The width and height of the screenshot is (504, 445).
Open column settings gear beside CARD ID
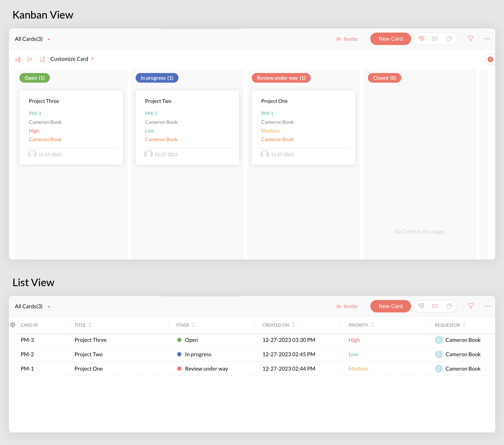coord(13,325)
